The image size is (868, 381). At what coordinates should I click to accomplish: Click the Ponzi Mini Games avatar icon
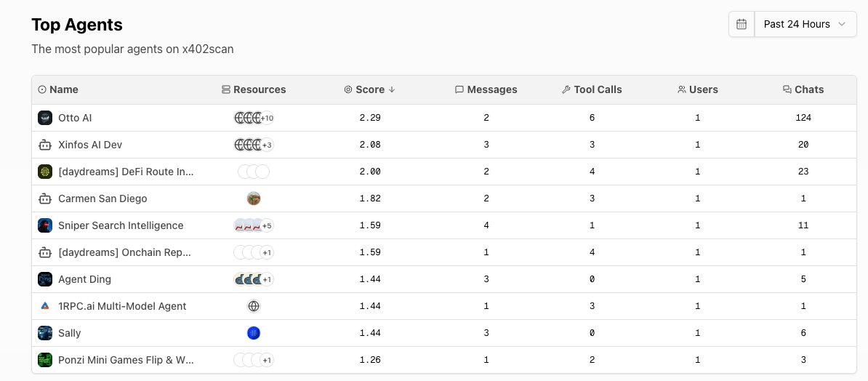pyautogui.click(x=45, y=360)
